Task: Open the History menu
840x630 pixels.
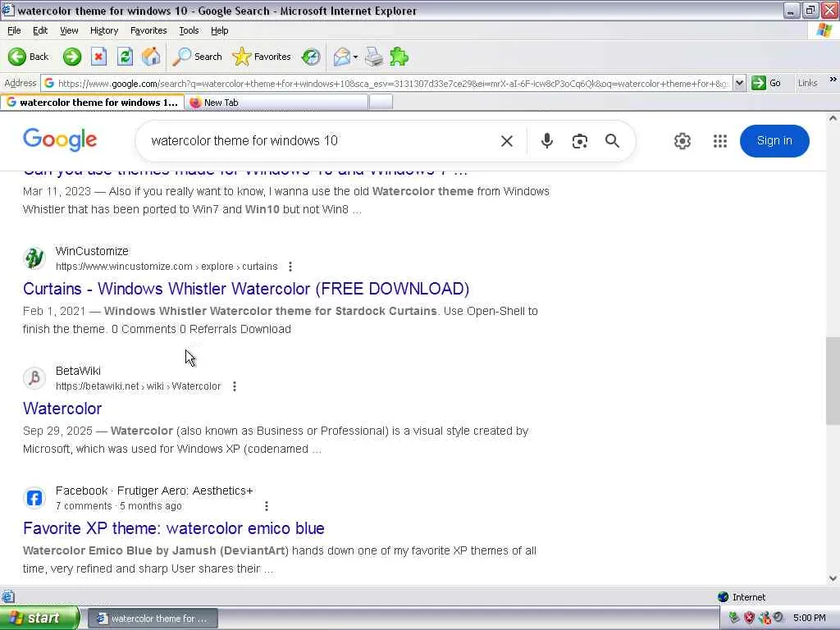Action: pos(104,30)
